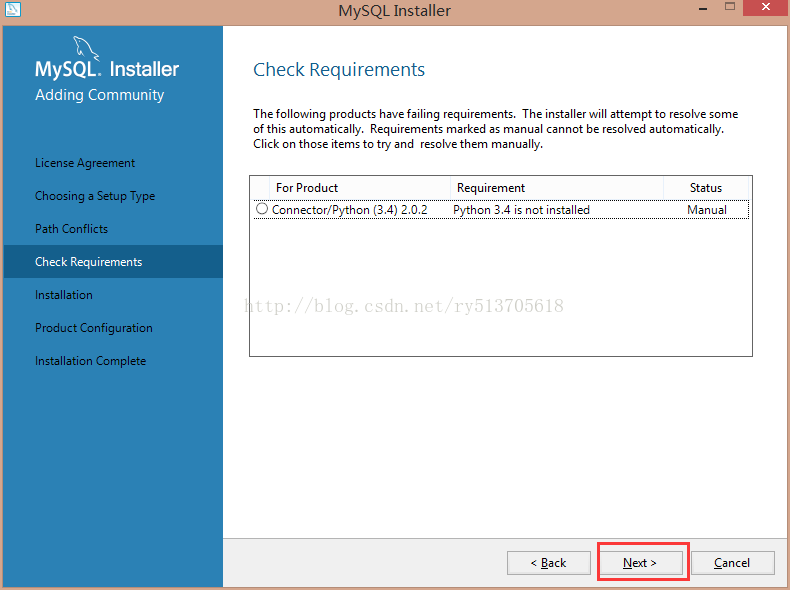Sort by the Requirement column header

(x=557, y=188)
